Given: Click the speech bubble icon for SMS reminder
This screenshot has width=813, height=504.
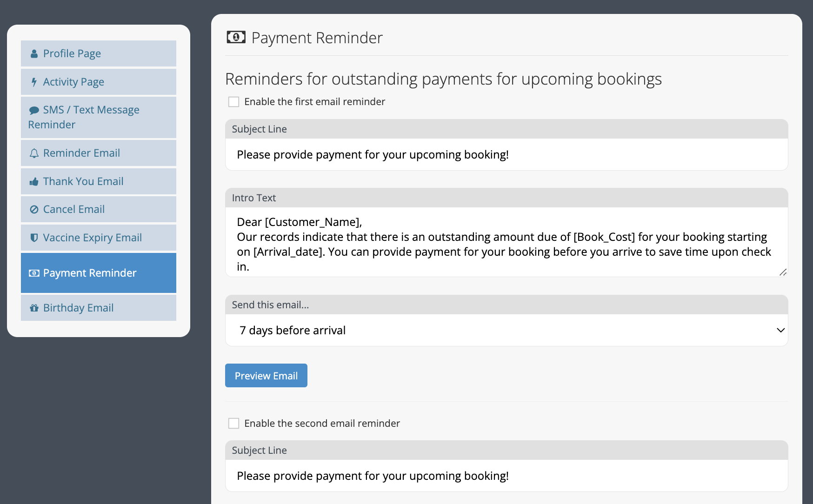Looking at the screenshot, I should coord(34,110).
